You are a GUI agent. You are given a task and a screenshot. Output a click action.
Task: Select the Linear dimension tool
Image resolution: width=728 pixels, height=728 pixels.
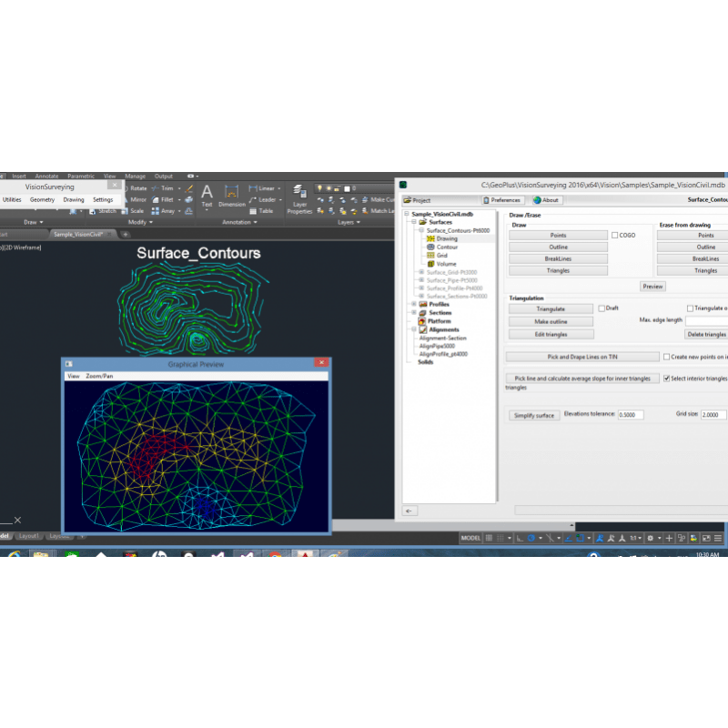(261, 188)
